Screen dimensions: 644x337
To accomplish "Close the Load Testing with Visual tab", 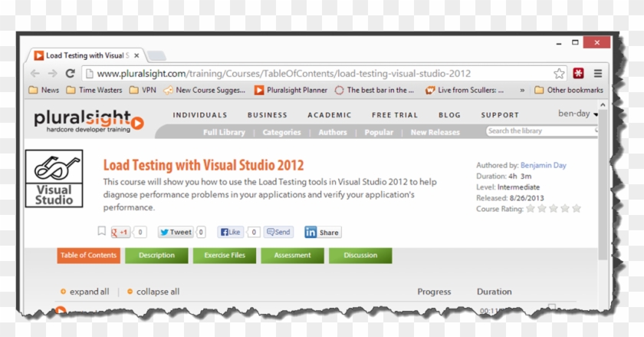I will pyautogui.click(x=136, y=55).
